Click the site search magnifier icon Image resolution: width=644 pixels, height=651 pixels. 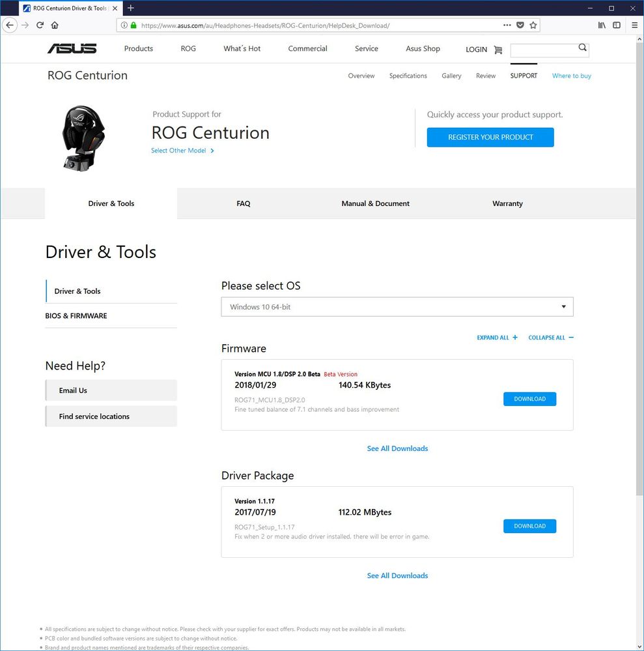pyautogui.click(x=583, y=48)
